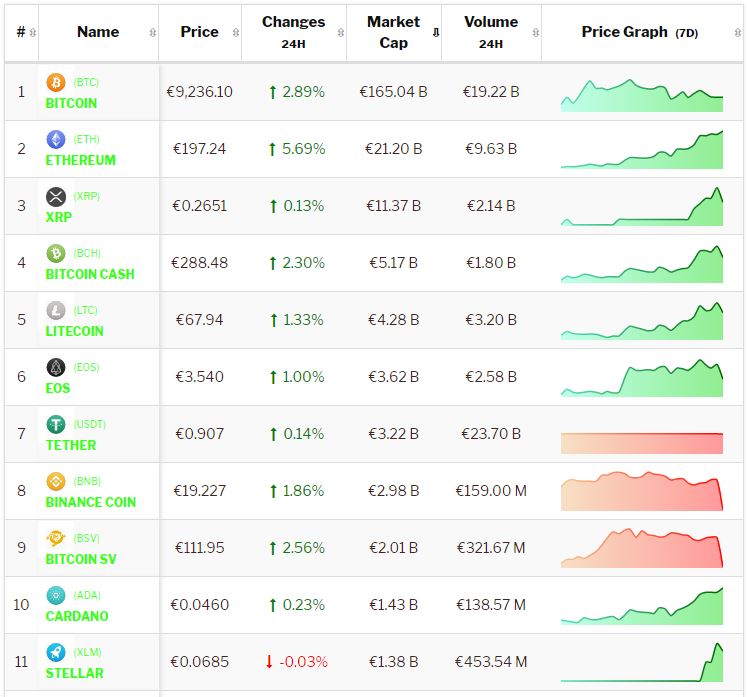The height and width of the screenshot is (697, 748).
Task: Click the Bitcoin orange coin icon
Action: tap(56, 82)
